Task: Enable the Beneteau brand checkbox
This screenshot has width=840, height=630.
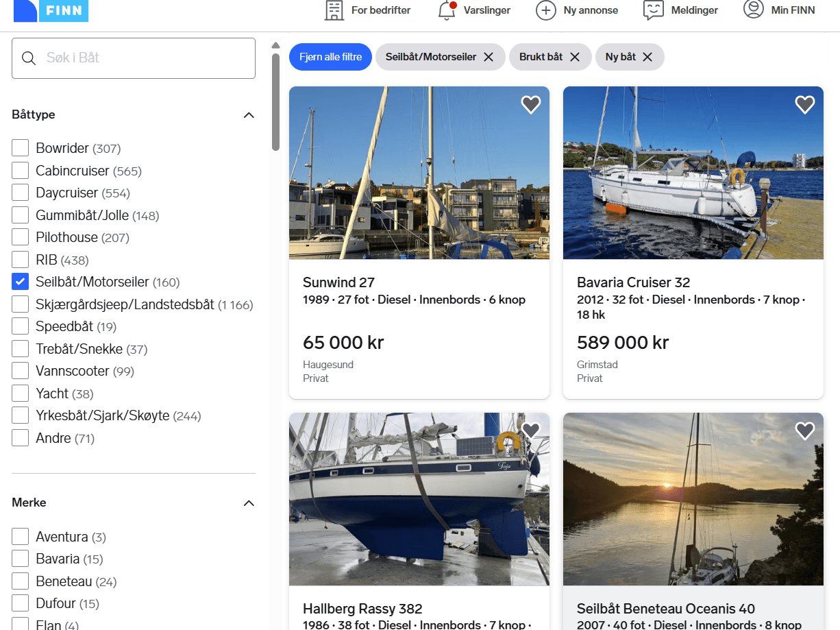Action: click(21, 581)
